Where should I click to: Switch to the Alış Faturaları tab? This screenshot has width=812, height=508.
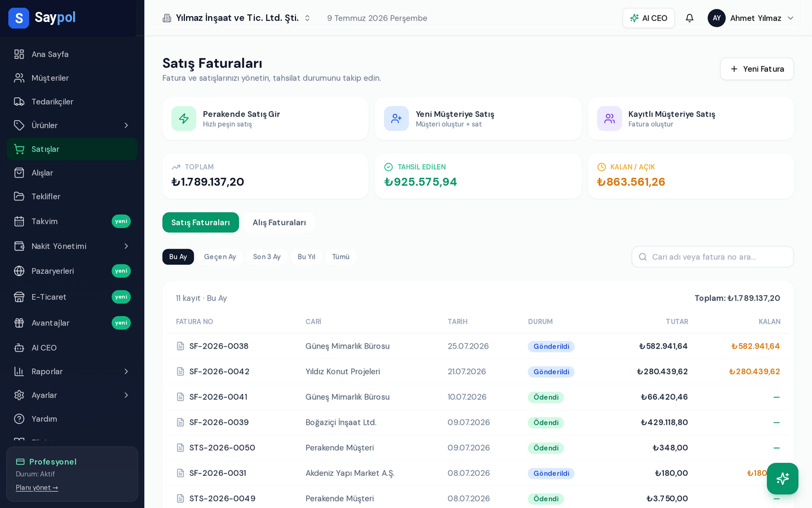[x=279, y=222]
